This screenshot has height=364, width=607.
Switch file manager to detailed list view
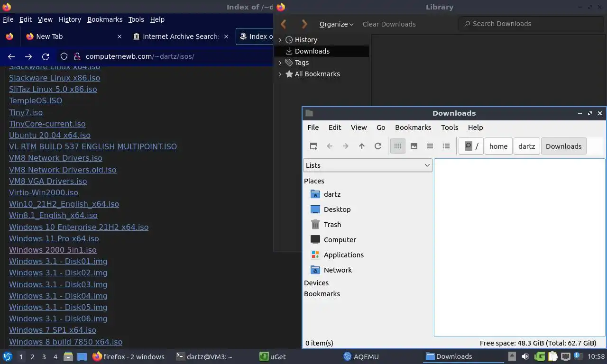point(446,146)
